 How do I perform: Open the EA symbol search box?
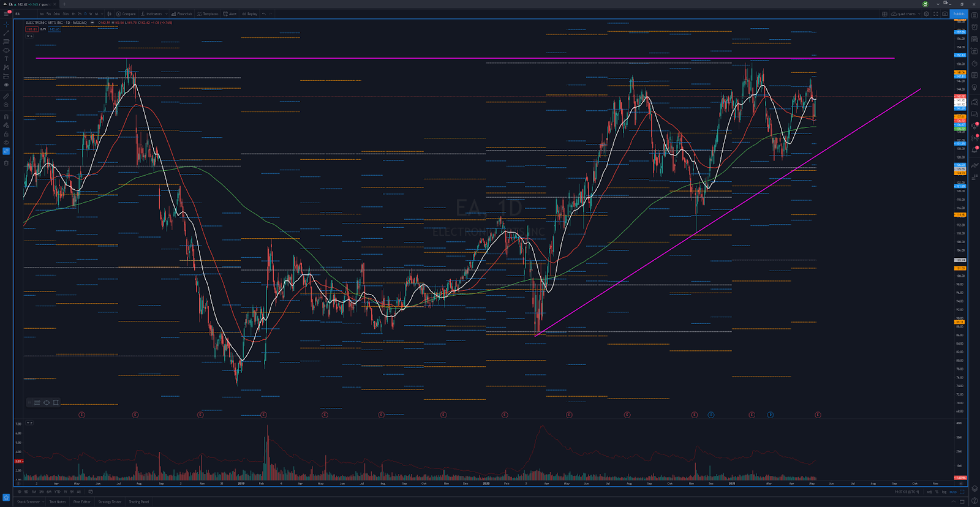point(24,13)
